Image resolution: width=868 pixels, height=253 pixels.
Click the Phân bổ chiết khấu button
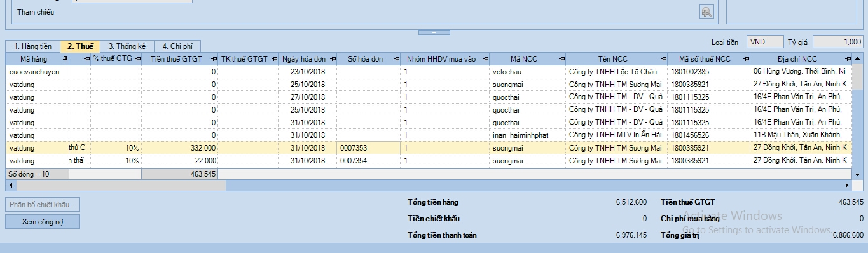point(43,205)
